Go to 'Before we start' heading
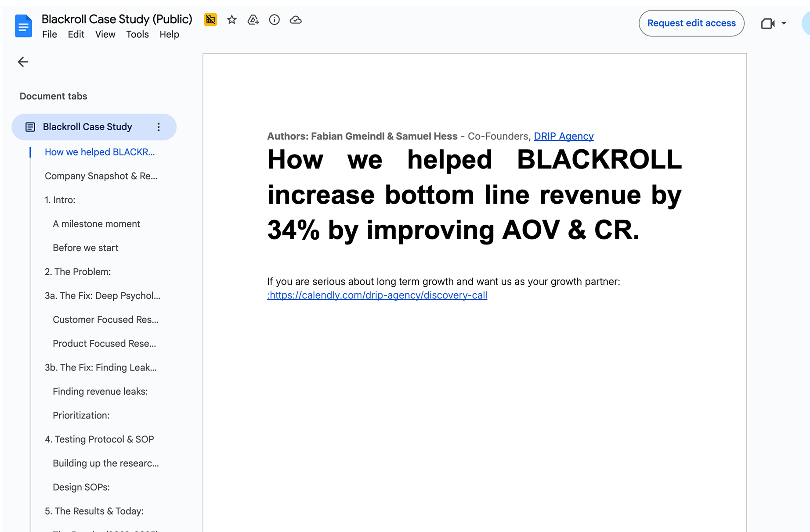 [x=86, y=248]
